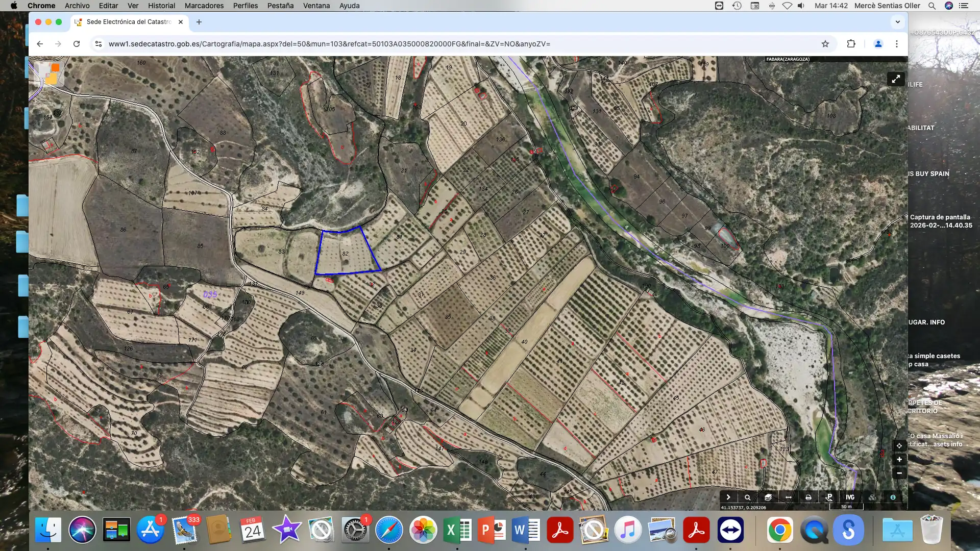Center map with the locate crosshair button
The height and width of the screenshot is (551, 980).
coord(899,445)
